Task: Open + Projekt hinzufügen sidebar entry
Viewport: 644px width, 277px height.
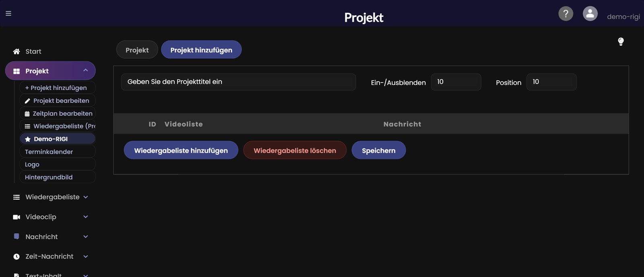Action: pos(57,88)
